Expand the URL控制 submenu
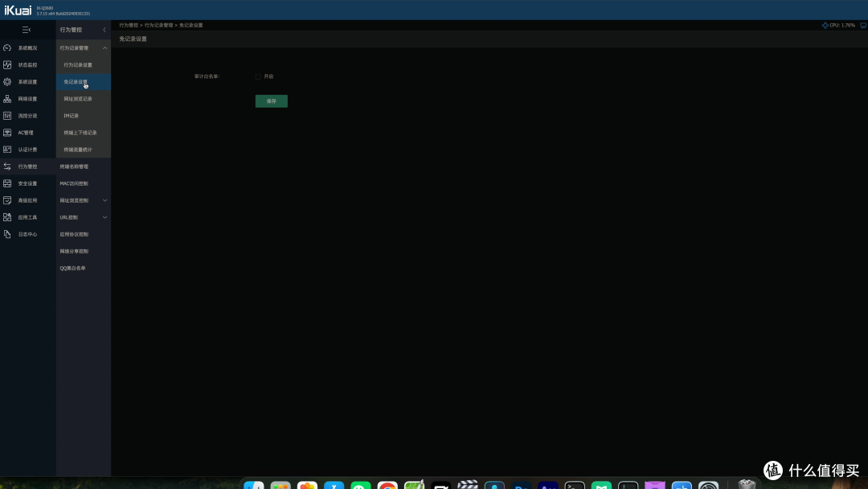This screenshot has width=868, height=489. (104, 217)
